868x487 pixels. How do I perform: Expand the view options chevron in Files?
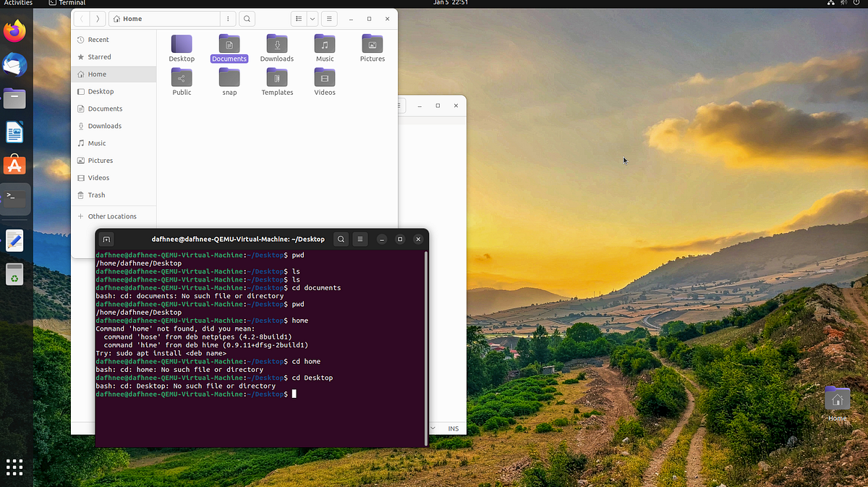tap(312, 18)
